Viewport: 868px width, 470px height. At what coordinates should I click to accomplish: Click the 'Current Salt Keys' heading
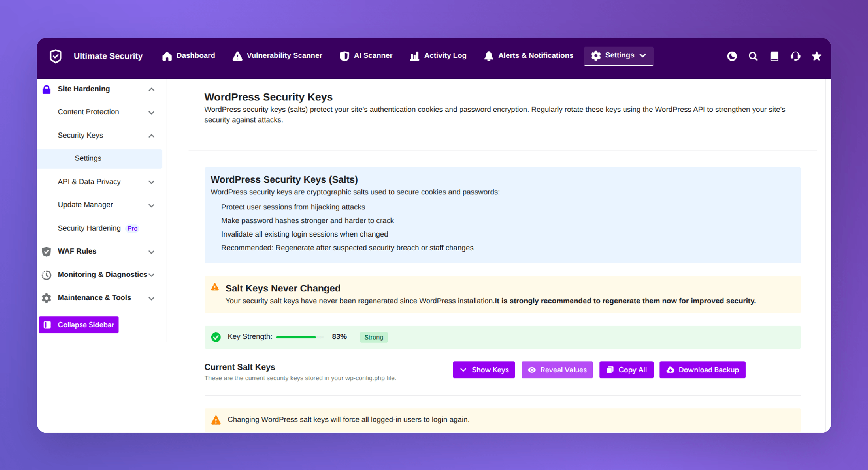[240, 367]
